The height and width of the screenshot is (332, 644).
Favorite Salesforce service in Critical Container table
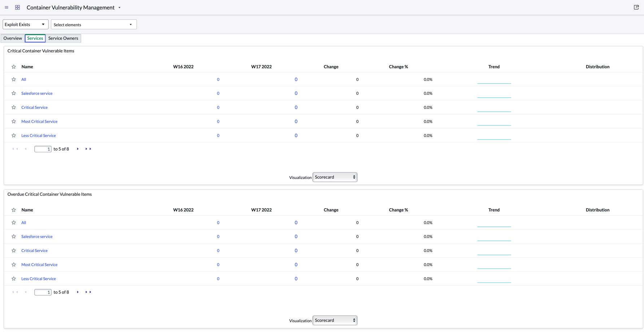click(x=14, y=93)
